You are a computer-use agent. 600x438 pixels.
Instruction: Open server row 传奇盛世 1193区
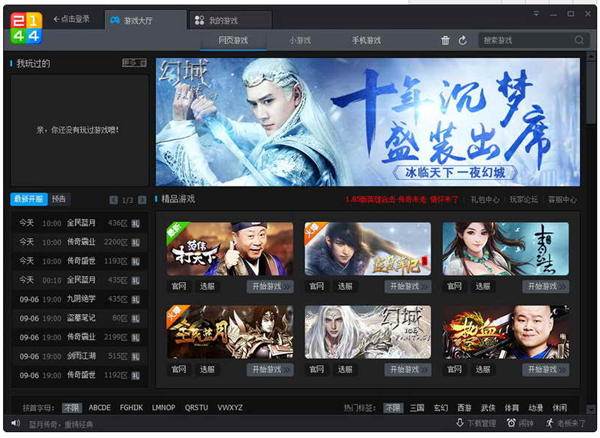[80, 261]
